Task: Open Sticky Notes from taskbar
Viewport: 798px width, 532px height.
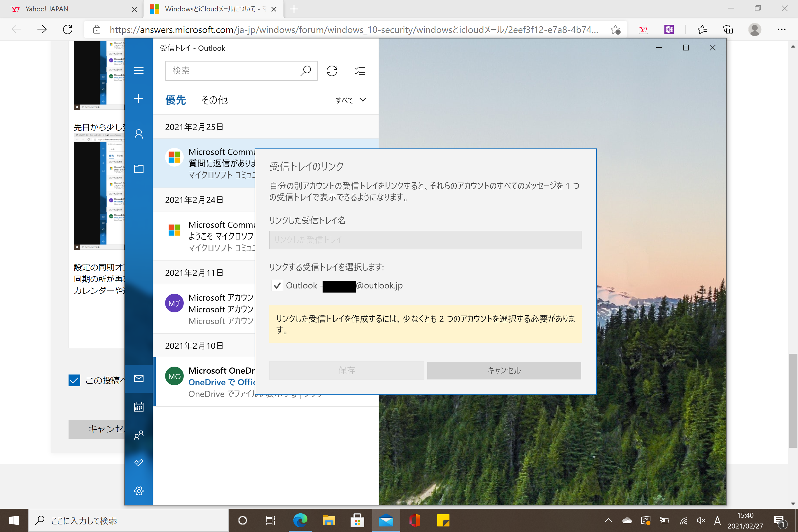Action: point(443,520)
